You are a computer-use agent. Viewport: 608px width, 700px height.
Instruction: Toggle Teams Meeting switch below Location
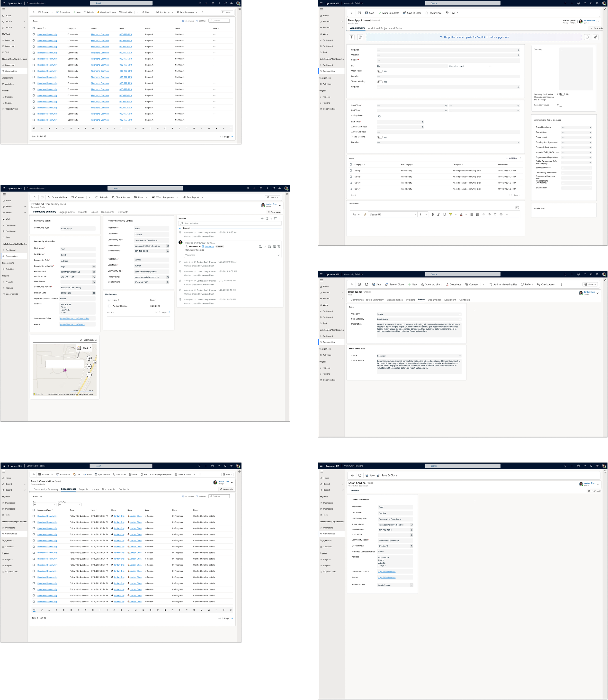(x=380, y=82)
